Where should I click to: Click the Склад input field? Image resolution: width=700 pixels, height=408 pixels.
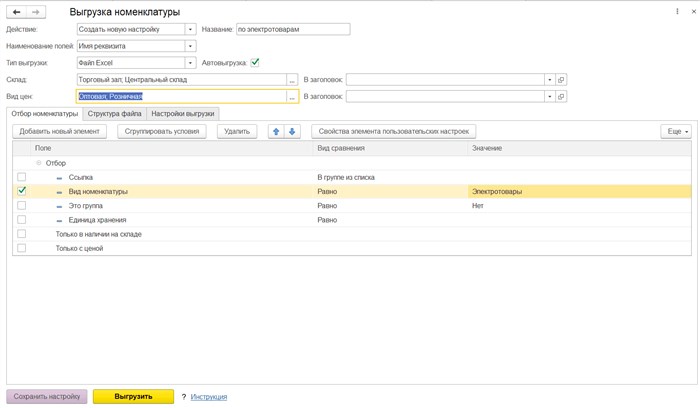[x=182, y=80]
